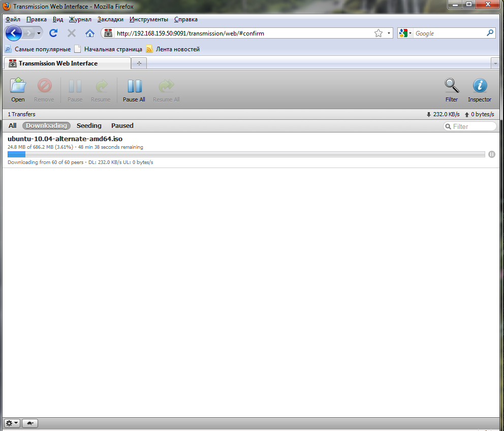Click the Remove torrent icon
This screenshot has height=431, width=504.
44,90
